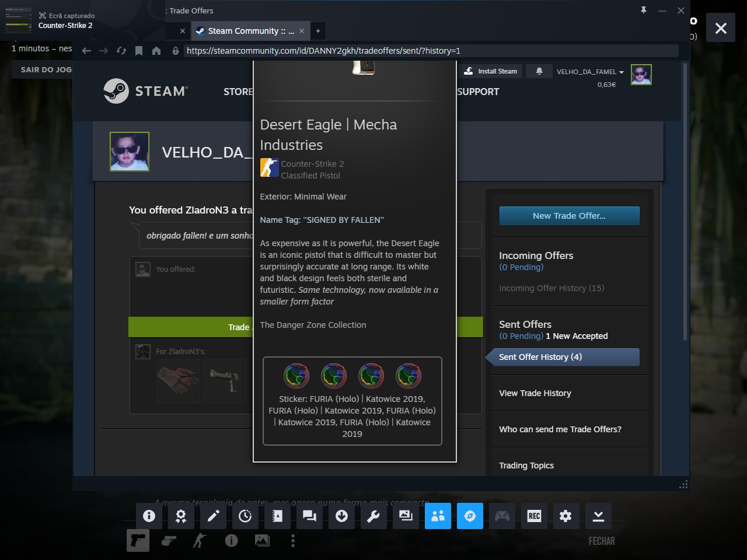
Task: Click the 0,63€ wallet balance
Action: tap(606, 85)
